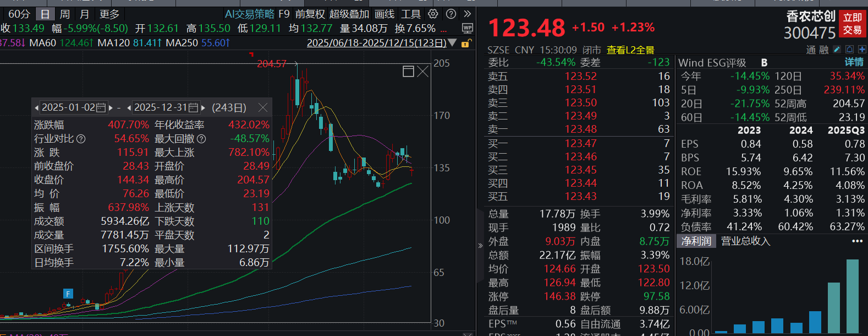Maximize the chart using the window icon
The image size is (868, 336).
pos(408,71)
